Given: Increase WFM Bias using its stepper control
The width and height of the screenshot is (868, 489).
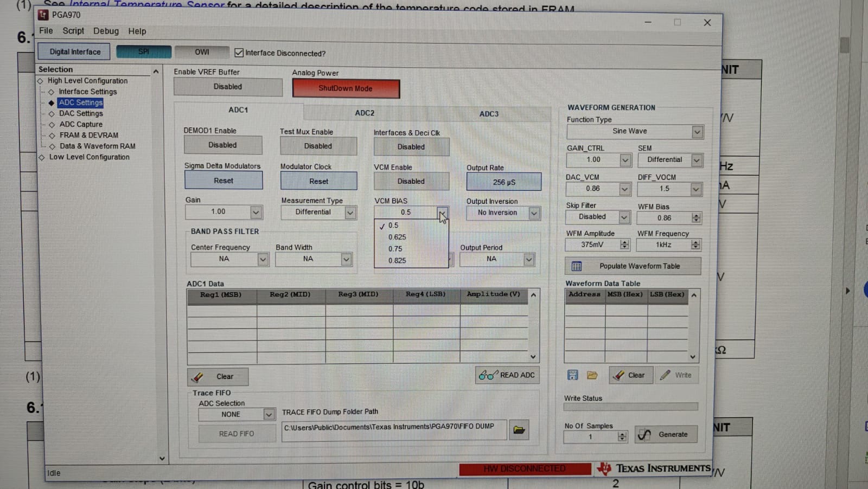Looking at the screenshot, I should (696, 216).
